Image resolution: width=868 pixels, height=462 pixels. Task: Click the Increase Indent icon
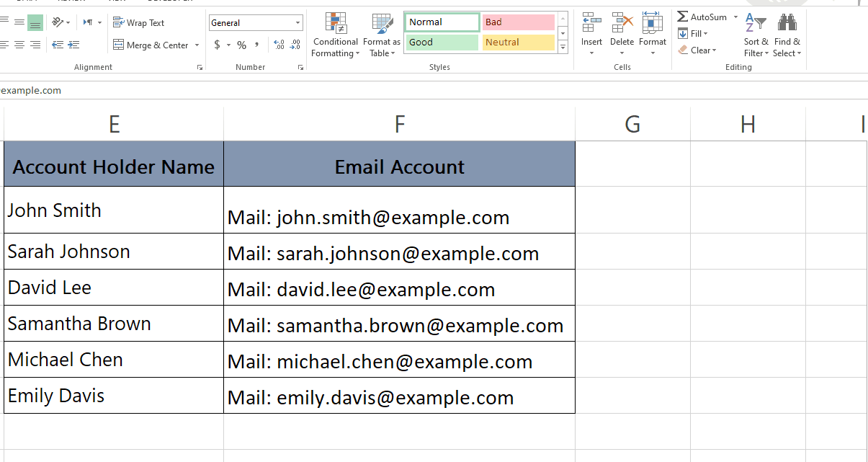click(x=73, y=45)
